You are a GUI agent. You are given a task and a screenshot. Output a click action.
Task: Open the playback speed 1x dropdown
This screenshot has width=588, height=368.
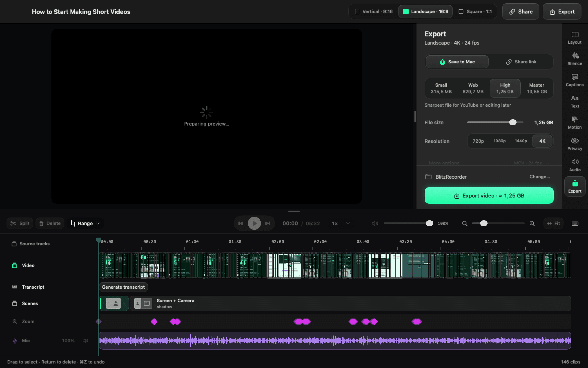point(341,223)
